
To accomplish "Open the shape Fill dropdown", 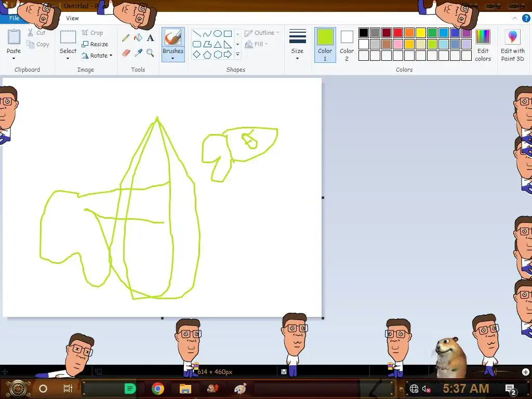I will click(256, 44).
